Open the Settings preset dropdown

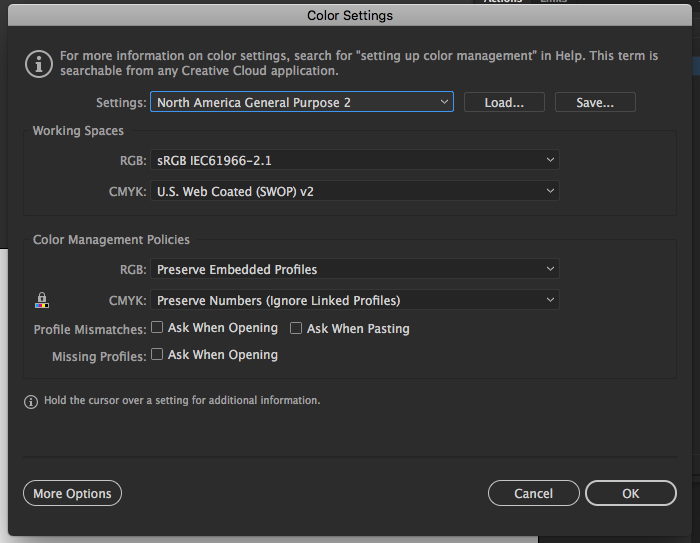(x=301, y=102)
